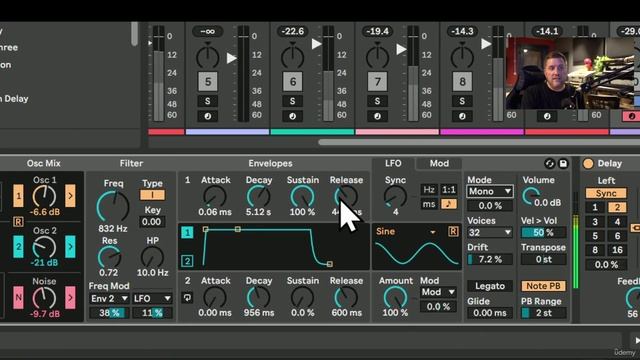Open the Env 2 Freq Mod dropdown

pyautogui.click(x=109, y=299)
